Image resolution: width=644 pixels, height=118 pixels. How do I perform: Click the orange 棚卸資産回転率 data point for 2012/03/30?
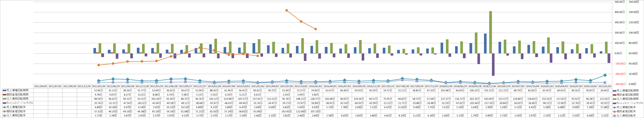coord(98,65)
